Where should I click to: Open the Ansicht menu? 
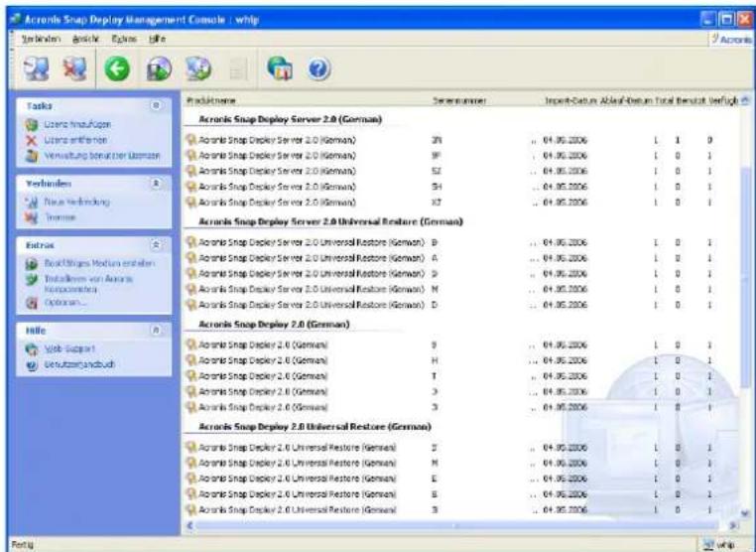coord(86,39)
